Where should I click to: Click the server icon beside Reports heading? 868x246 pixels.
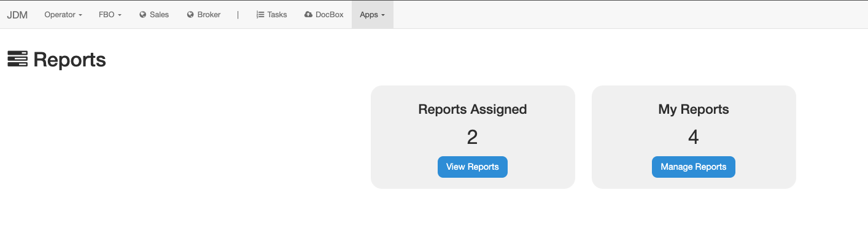click(x=17, y=59)
